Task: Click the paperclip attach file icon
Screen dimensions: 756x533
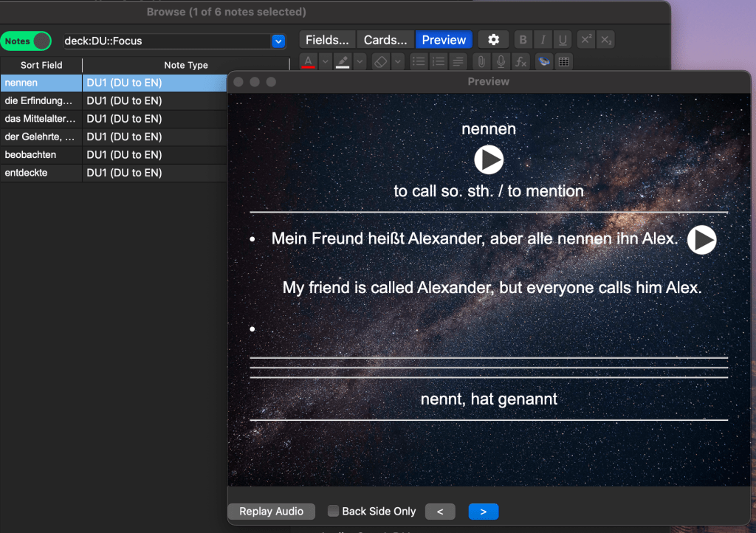Action: point(481,62)
